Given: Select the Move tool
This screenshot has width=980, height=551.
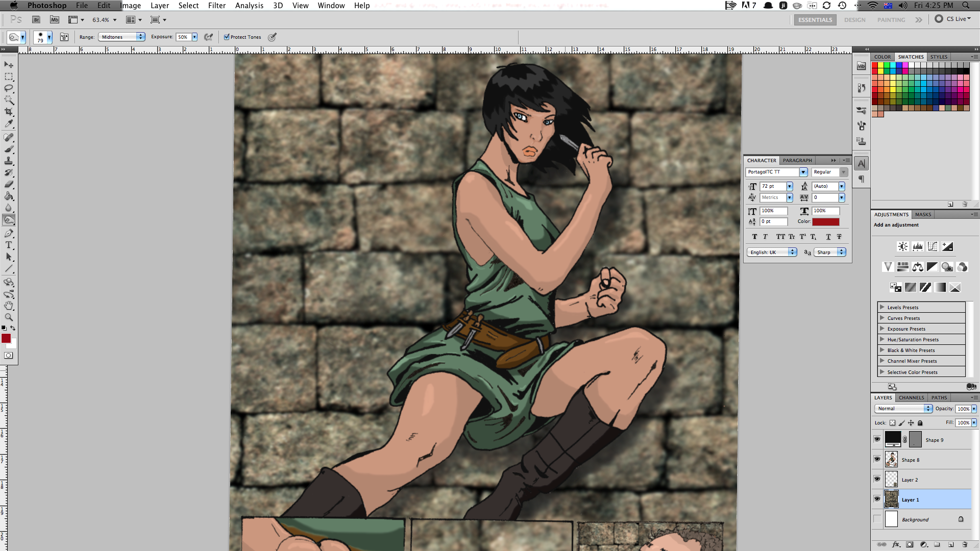Looking at the screenshot, I should click(9, 65).
